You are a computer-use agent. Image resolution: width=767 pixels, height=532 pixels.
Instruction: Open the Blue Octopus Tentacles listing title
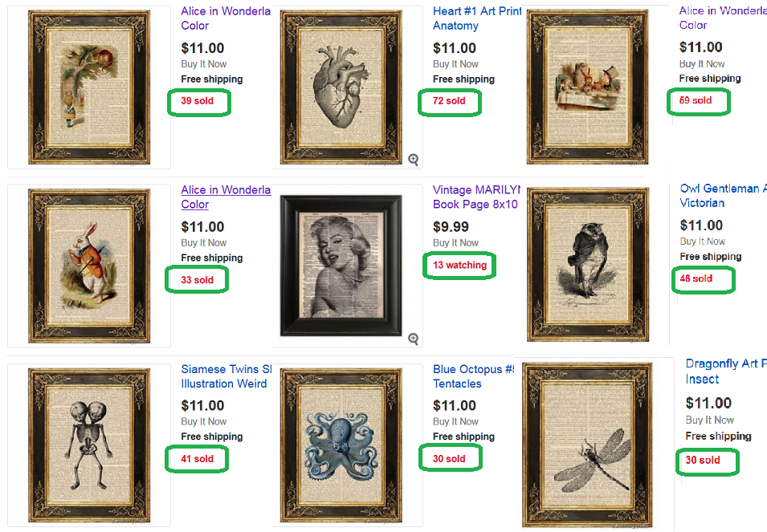474,376
